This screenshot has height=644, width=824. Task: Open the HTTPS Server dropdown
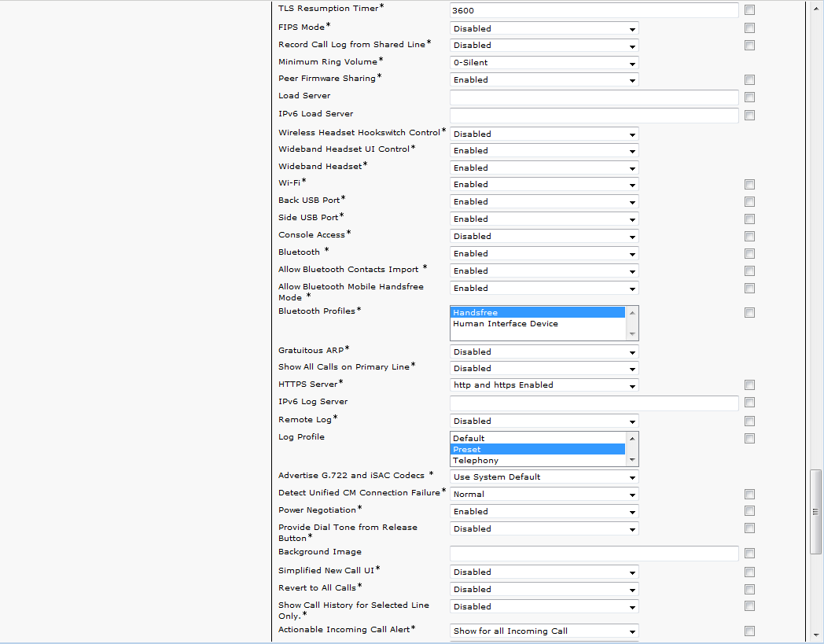pos(544,385)
